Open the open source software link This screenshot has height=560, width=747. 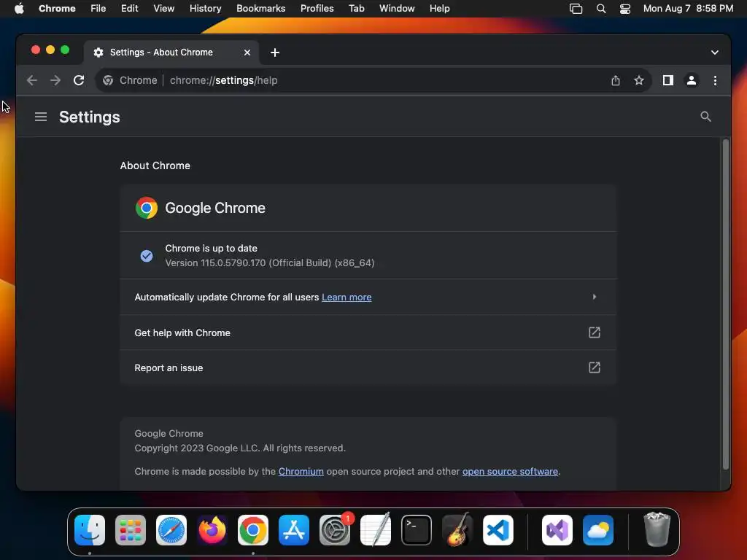click(x=510, y=472)
